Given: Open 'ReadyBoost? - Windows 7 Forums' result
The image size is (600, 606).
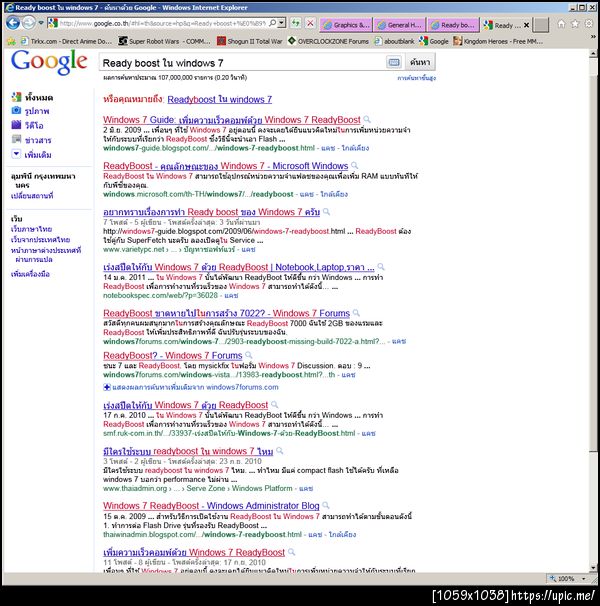Looking at the screenshot, I should (x=172, y=356).
